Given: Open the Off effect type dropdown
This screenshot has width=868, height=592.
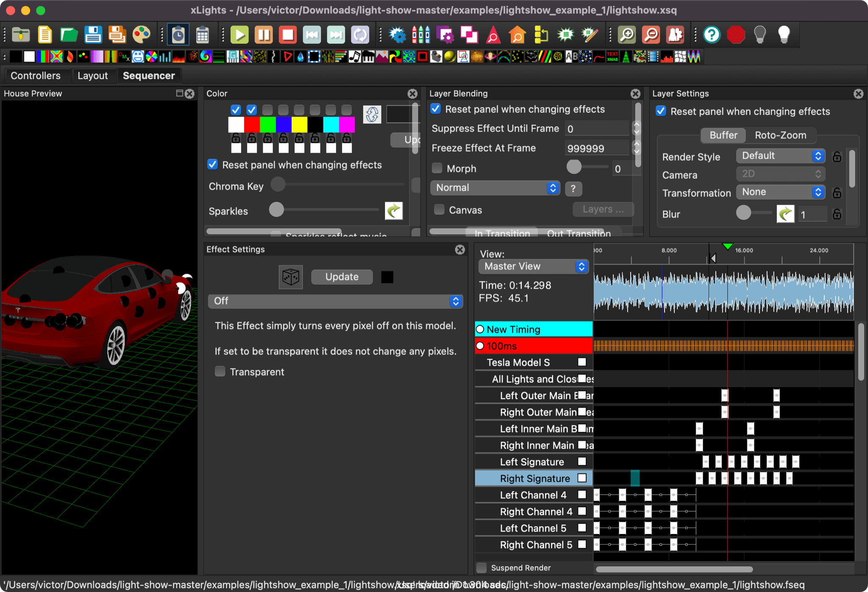Looking at the screenshot, I should (335, 301).
